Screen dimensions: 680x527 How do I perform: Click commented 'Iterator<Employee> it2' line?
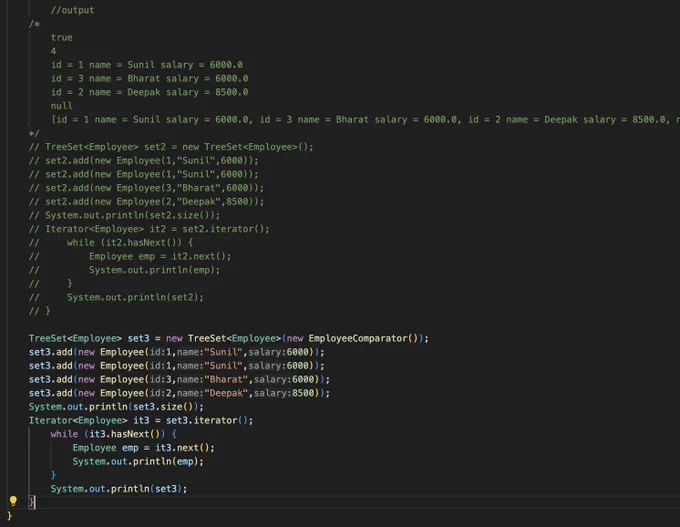tap(149, 229)
